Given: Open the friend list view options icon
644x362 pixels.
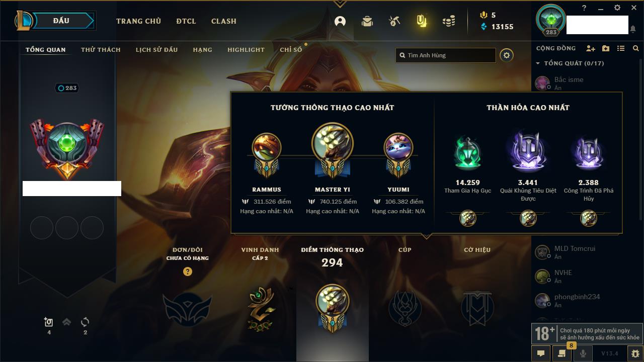Looking at the screenshot, I should click(x=621, y=48).
